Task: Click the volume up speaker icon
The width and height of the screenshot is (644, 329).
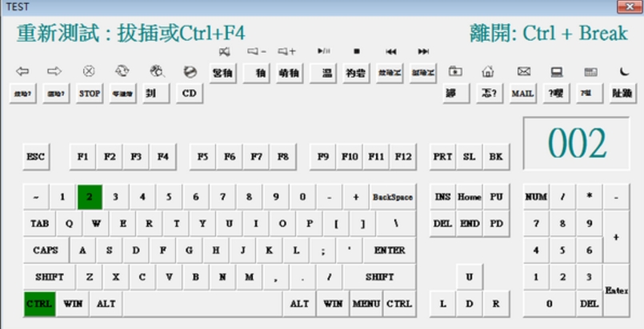Action: [287, 51]
